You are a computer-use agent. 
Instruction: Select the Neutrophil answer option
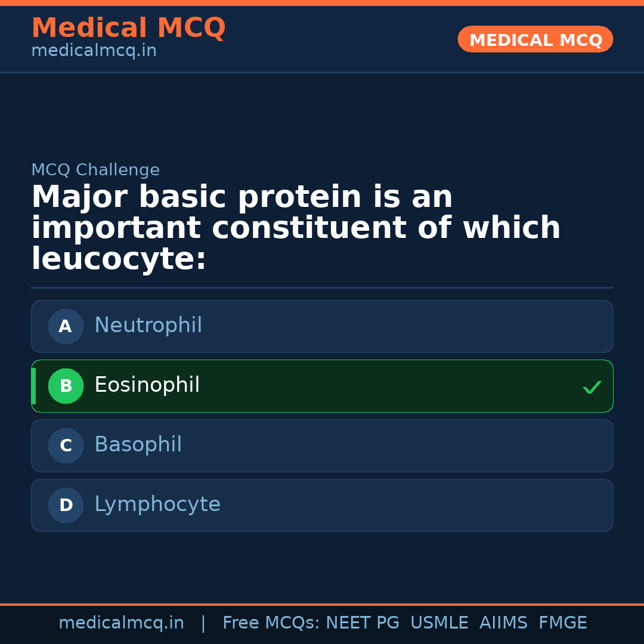(x=322, y=326)
